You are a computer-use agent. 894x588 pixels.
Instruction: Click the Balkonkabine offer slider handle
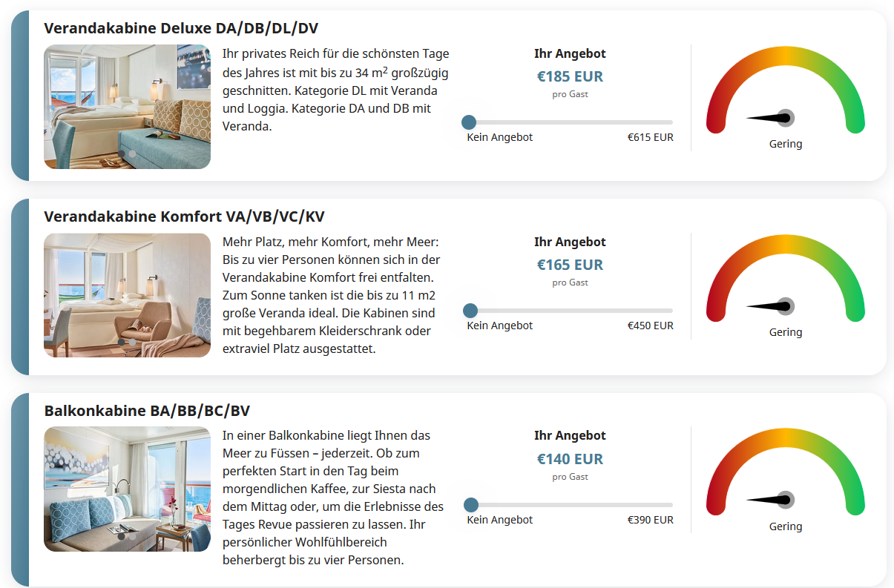470,505
